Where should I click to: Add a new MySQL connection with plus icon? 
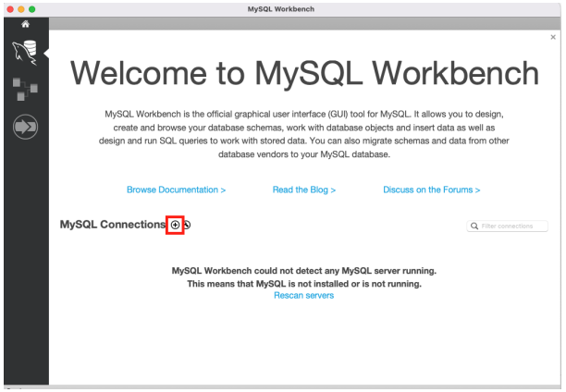click(175, 225)
